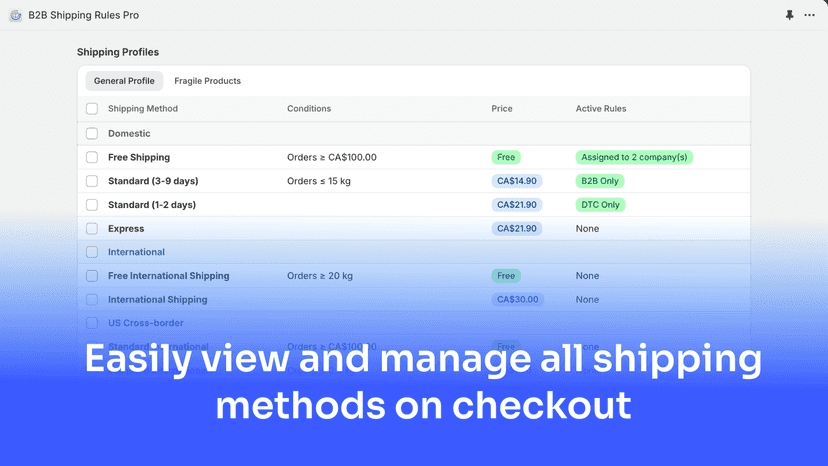This screenshot has width=828, height=466.
Task: Select the Free International Shipping checkbox
Action: pyautogui.click(x=92, y=276)
